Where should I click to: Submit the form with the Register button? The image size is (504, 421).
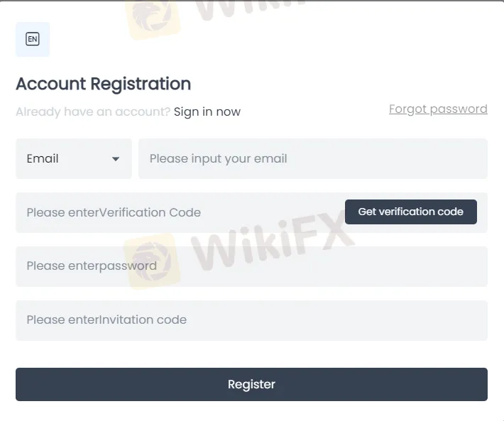tap(251, 384)
